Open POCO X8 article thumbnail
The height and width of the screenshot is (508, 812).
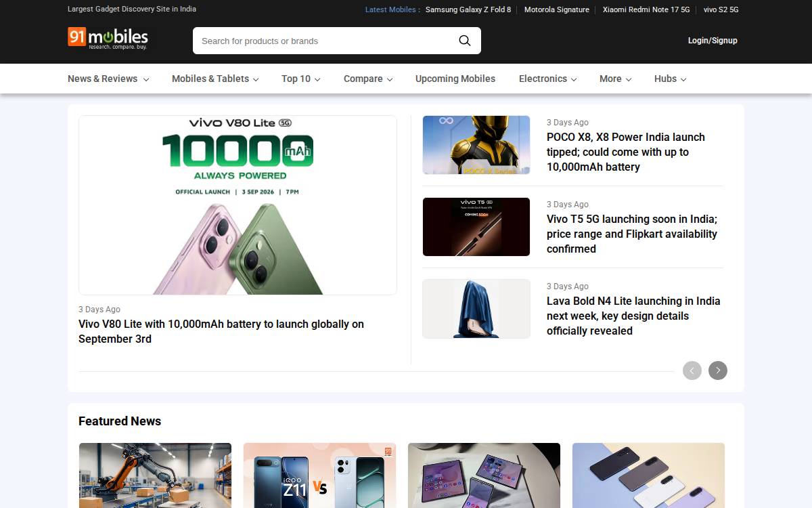pyautogui.click(x=476, y=145)
